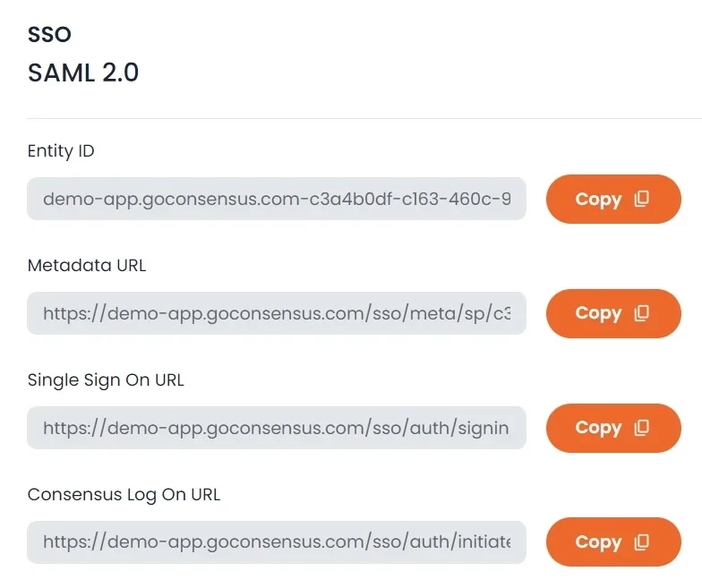Click the copy icon beside Entity ID
Image resolution: width=702 pixels, height=588 pixels.
coord(641,199)
